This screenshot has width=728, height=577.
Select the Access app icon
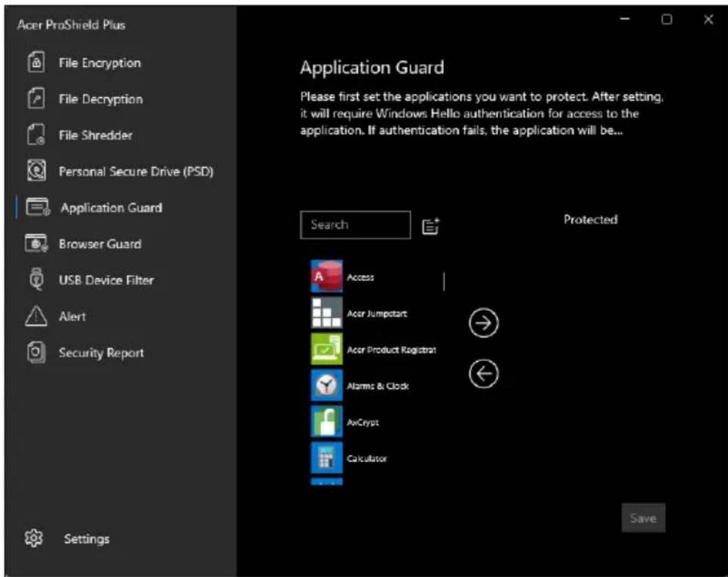point(327,277)
